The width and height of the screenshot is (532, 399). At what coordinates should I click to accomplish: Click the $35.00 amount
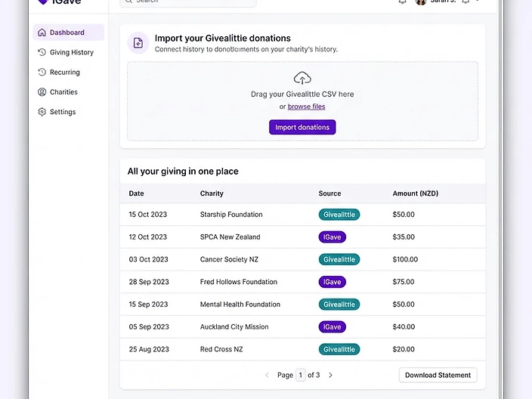(x=404, y=237)
